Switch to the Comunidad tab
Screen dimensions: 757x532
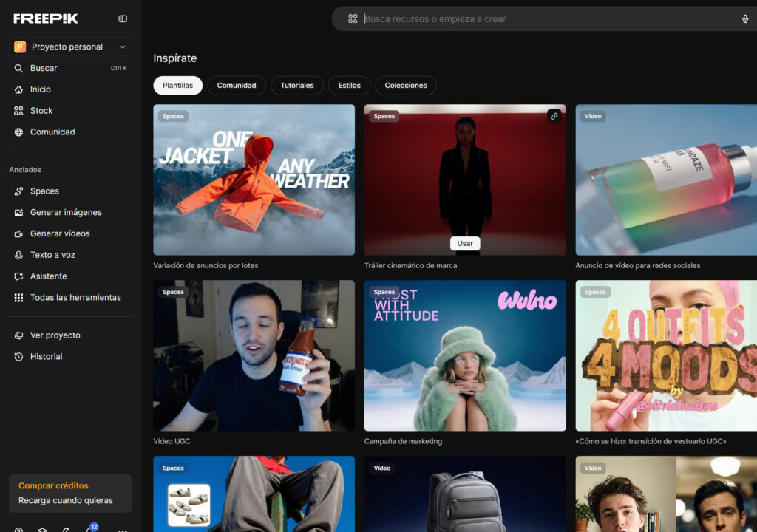tap(237, 86)
